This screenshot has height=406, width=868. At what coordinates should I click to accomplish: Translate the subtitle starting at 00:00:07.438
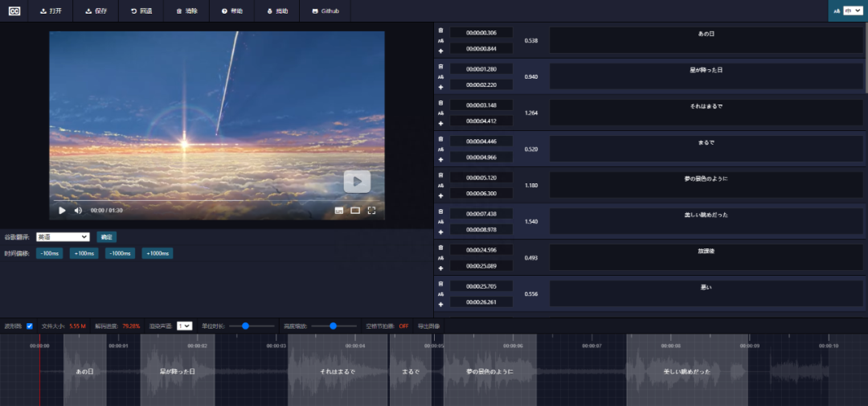tap(440, 222)
